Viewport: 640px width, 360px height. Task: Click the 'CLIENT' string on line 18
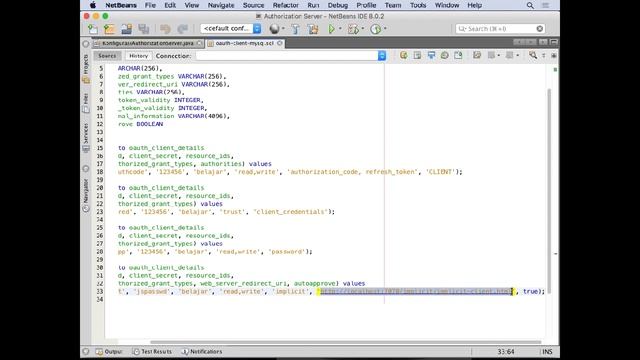pyautogui.click(x=440, y=172)
